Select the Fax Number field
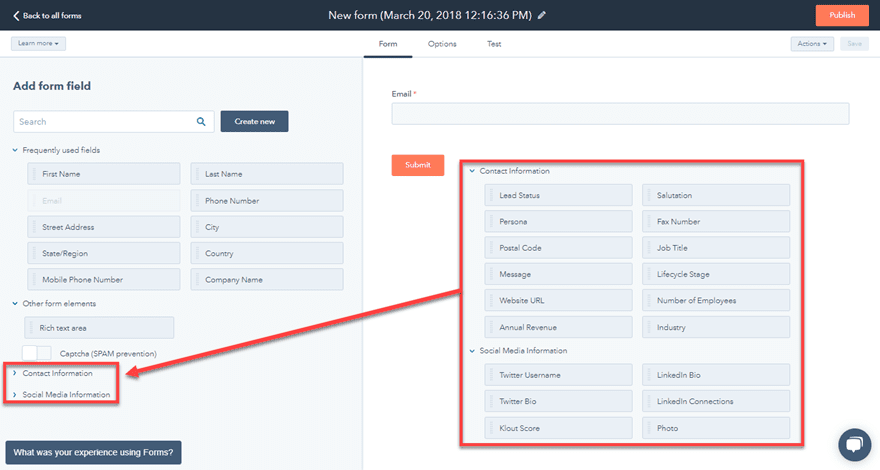Image resolution: width=880 pixels, height=470 pixels. tap(716, 221)
